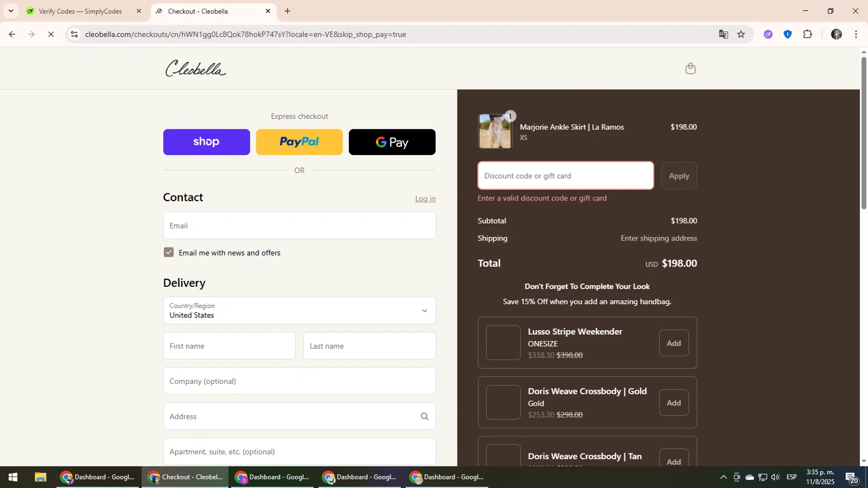Focus the Email input field
The width and height of the screenshot is (868, 488).
pos(299,225)
